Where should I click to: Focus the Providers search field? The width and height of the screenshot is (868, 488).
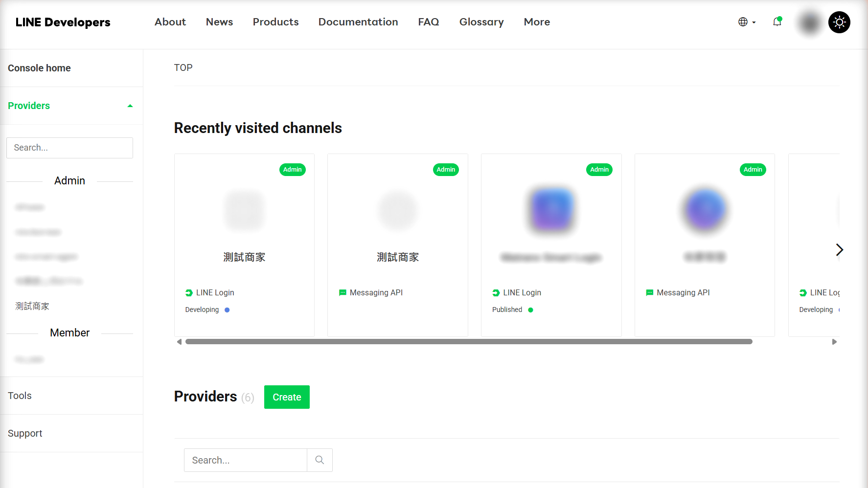[x=246, y=460]
